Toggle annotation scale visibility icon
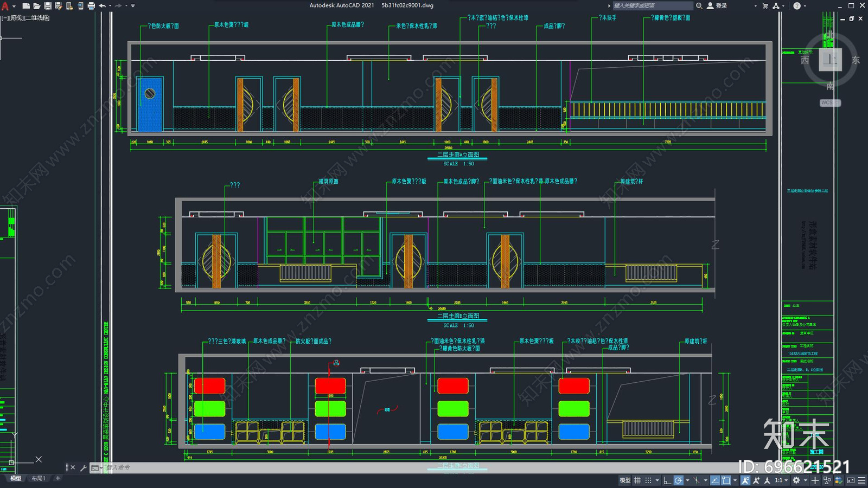The height and width of the screenshot is (488, 868). (x=767, y=480)
